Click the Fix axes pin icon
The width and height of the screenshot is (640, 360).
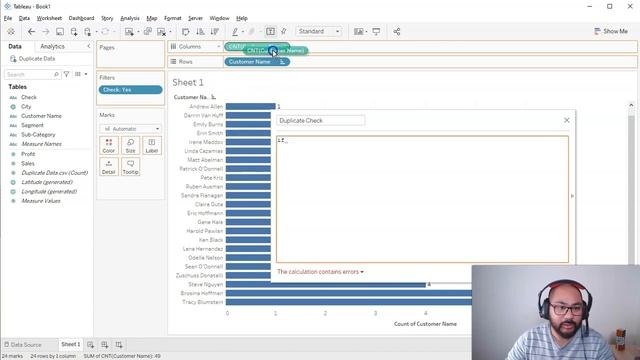(x=284, y=31)
